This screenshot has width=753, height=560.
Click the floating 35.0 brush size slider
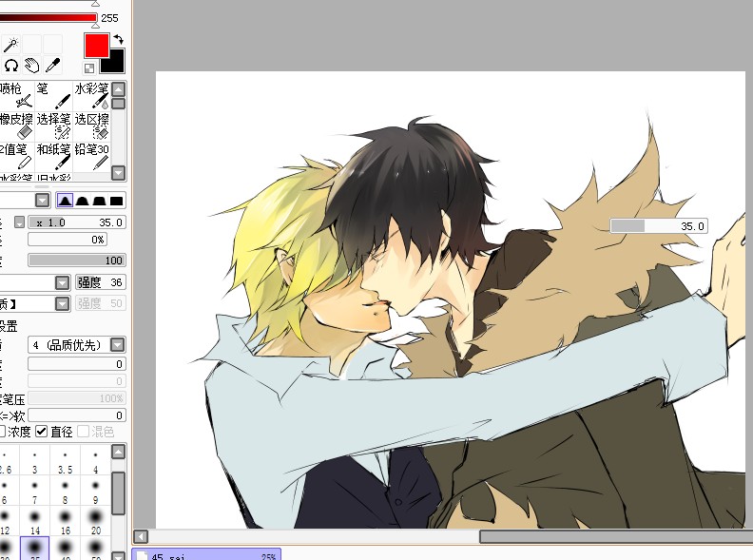point(658,226)
